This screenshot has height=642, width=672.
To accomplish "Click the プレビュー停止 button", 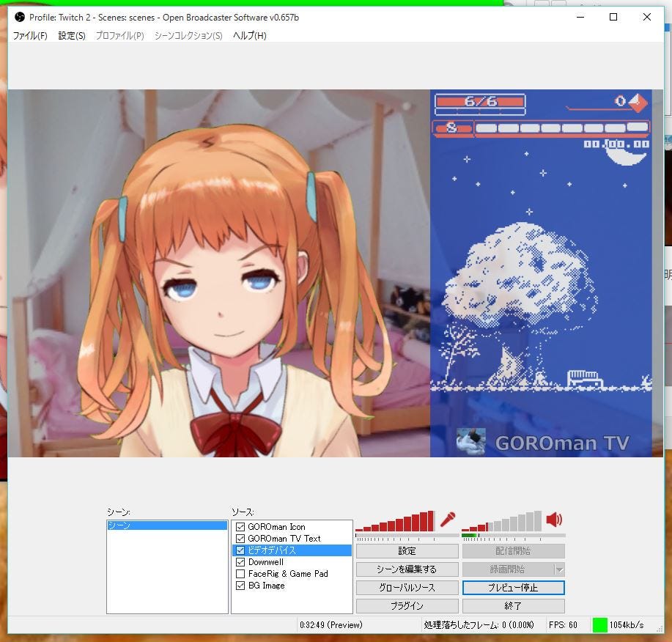I will point(514,588).
